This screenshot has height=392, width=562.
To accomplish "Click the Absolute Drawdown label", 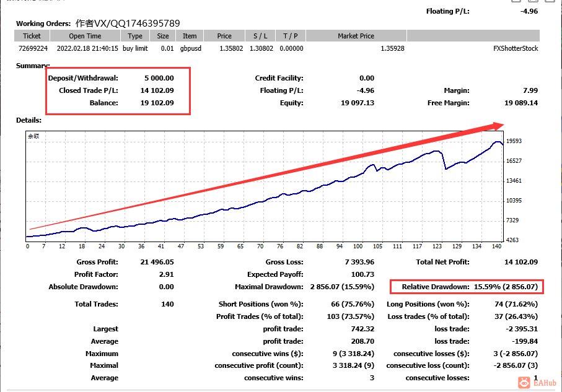I will click(x=83, y=287).
